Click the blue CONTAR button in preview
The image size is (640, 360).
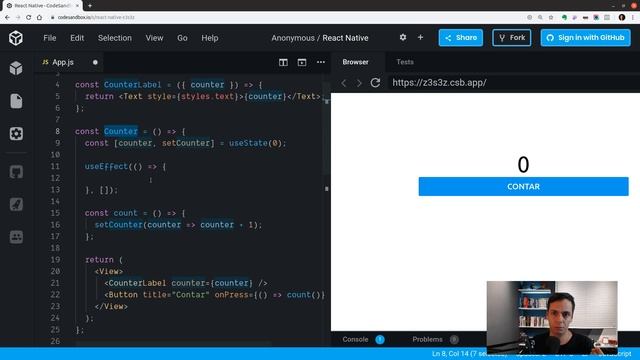pos(523,187)
